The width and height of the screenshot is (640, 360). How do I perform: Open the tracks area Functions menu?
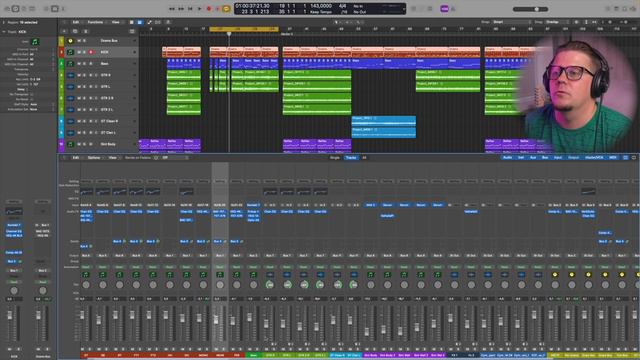pyautogui.click(x=95, y=22)
